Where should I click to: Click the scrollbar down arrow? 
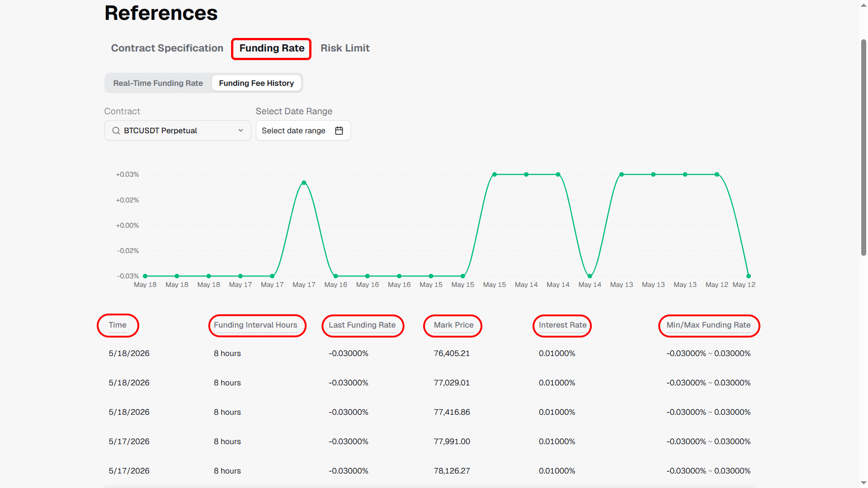(x=863, y=483)
